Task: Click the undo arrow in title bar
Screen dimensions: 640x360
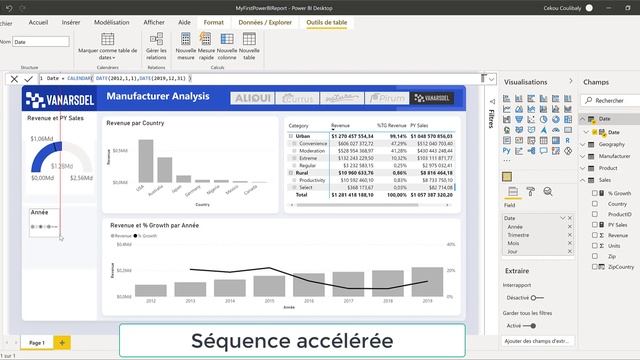Action: point(9,8)
